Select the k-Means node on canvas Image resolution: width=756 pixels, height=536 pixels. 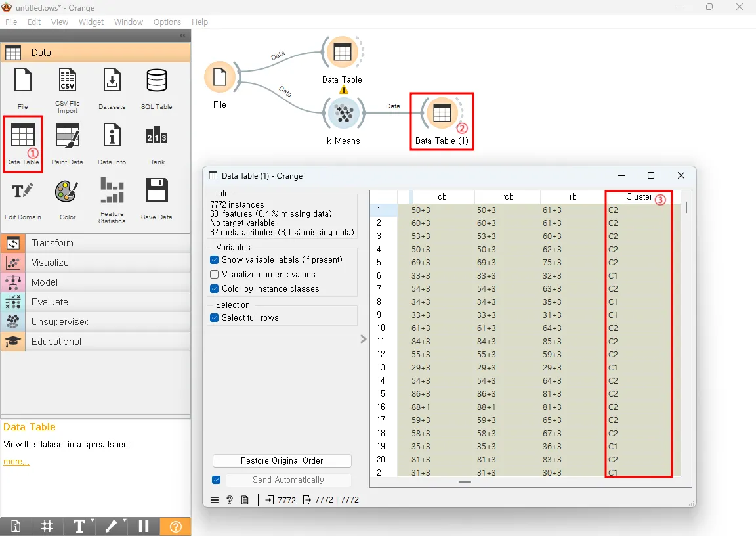[x=343, y=114]
